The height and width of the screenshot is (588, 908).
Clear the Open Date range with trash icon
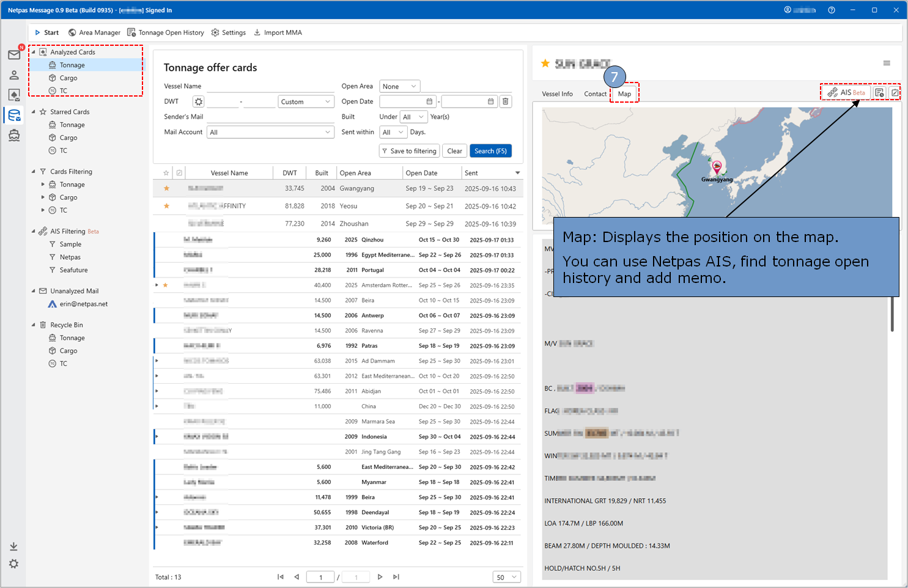tap(506, 101)
